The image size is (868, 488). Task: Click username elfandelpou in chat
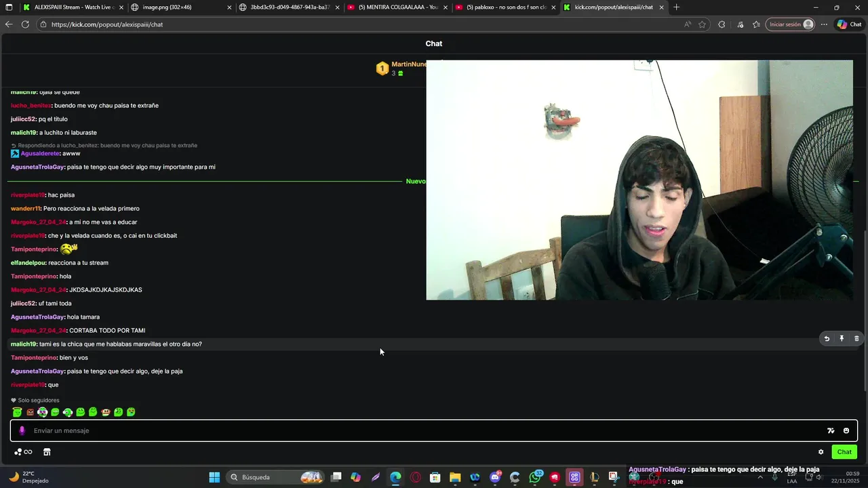click(x=28, y=263)
